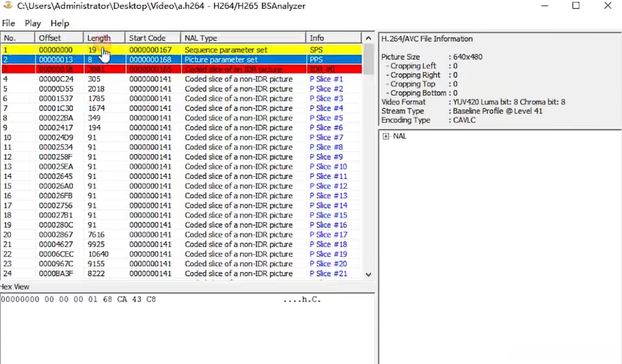The width and height of the screenshot is (622, 364).
Task: Click start code 0000000167 cell
Action: point(151,50)
